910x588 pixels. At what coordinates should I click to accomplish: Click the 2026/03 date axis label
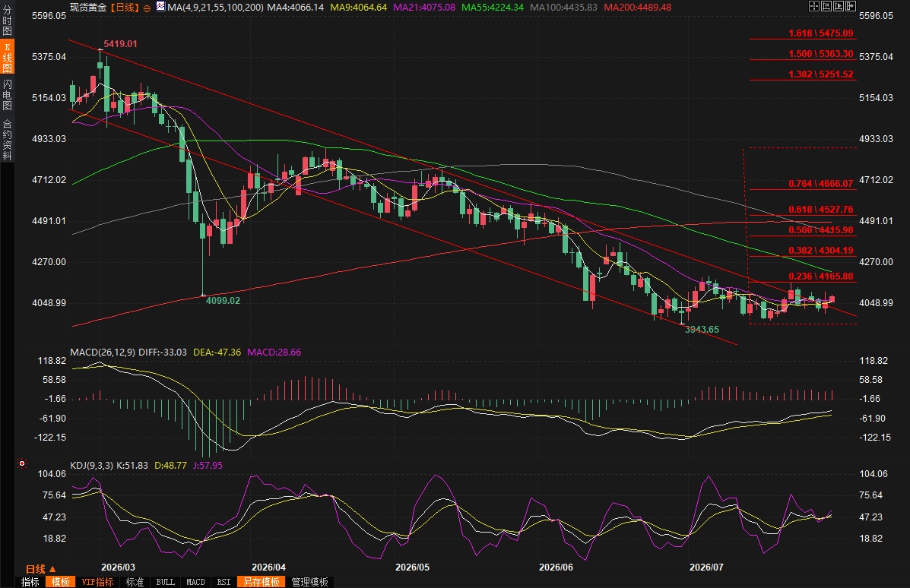118,567
